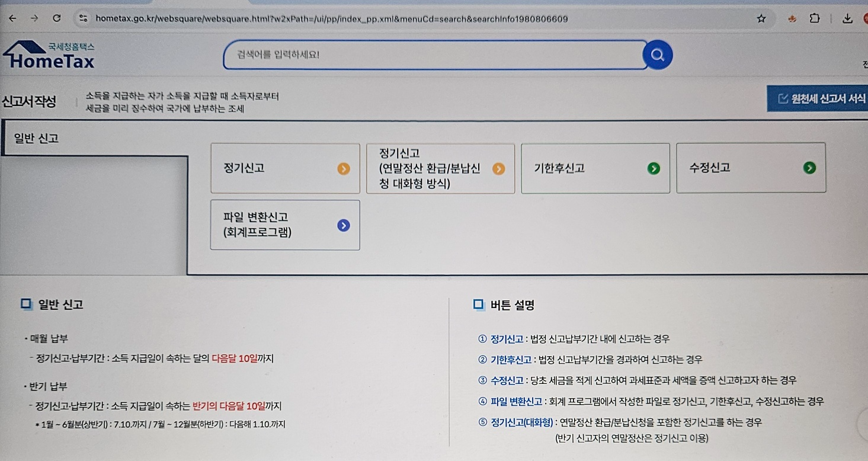
Task: Click the green arrow on 수정신고 card
Action: pos(809,168)
